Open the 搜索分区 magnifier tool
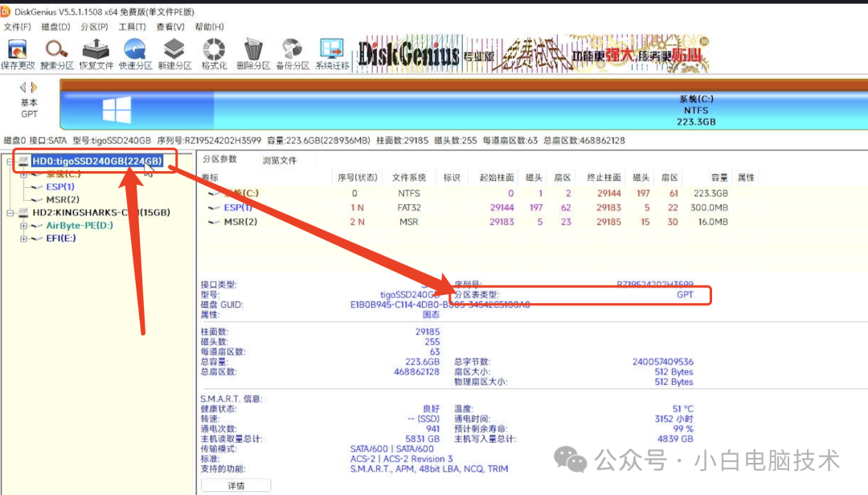Screen dimensions: 868x495 tap(56, 55)
